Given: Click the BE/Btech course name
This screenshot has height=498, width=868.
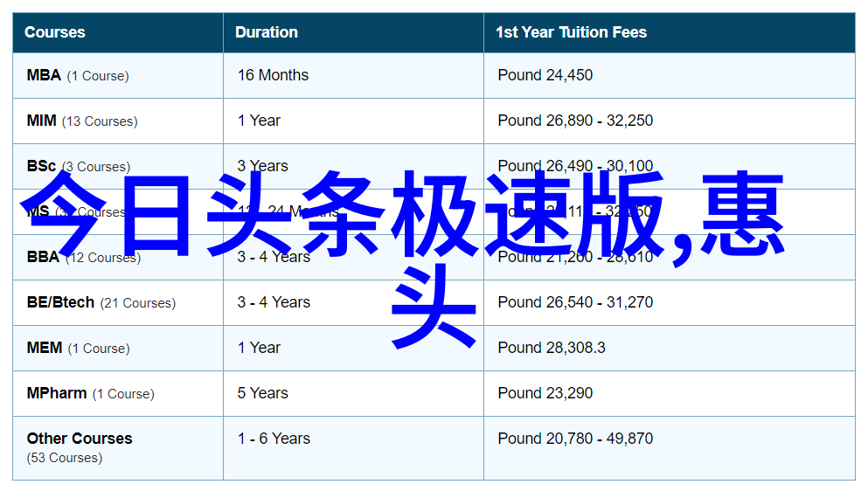Looking at the screenshot, I should (60, 302).
